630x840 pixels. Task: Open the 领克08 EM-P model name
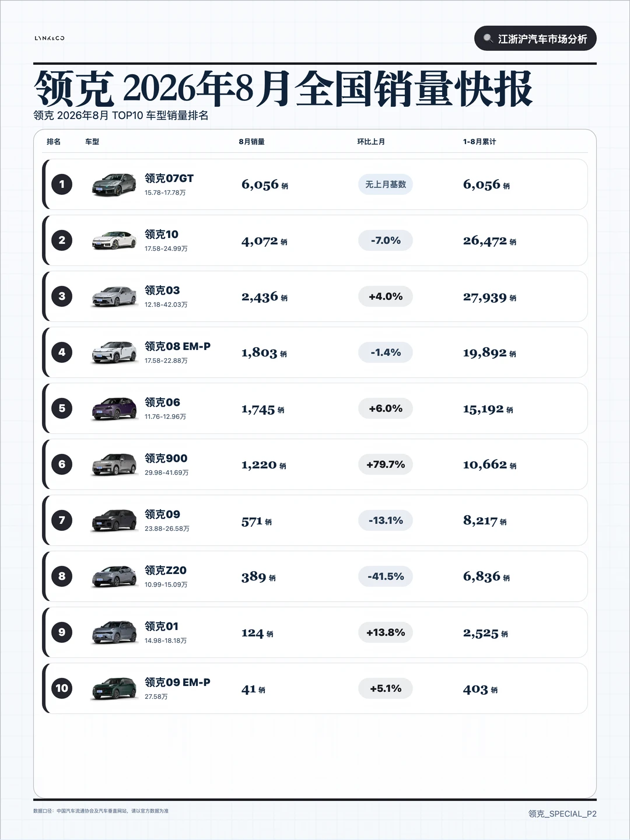[x=177, y=346]
